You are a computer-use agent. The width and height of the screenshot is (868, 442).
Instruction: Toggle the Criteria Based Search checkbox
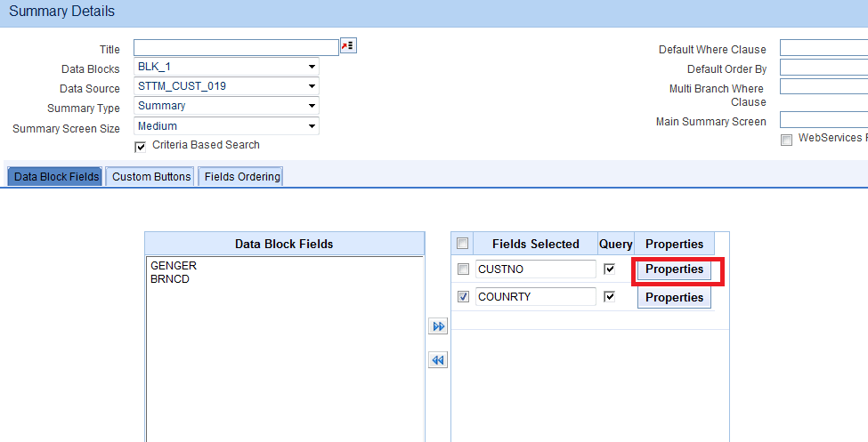tap(140, 146)
